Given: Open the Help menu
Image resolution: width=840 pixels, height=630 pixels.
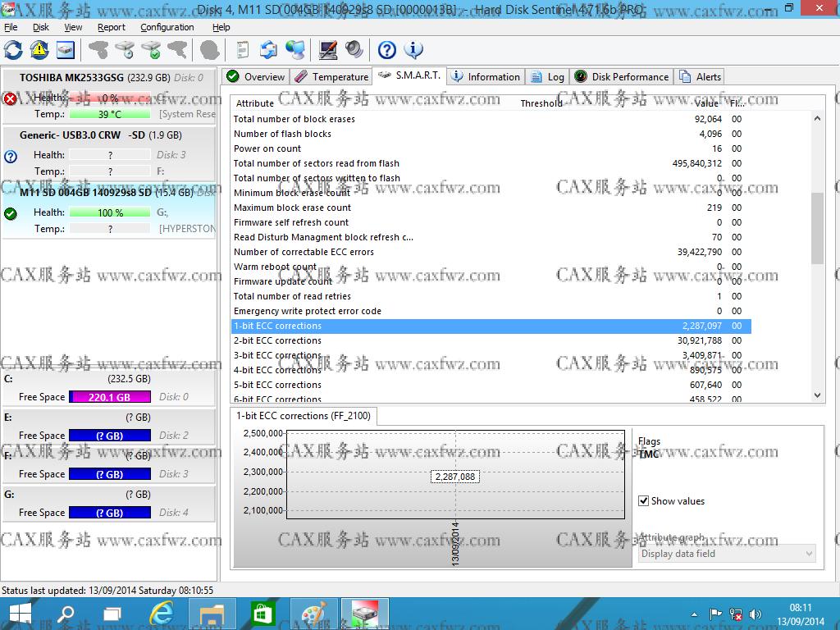Looking at the screenshot, I should click(x=221, y=27).
